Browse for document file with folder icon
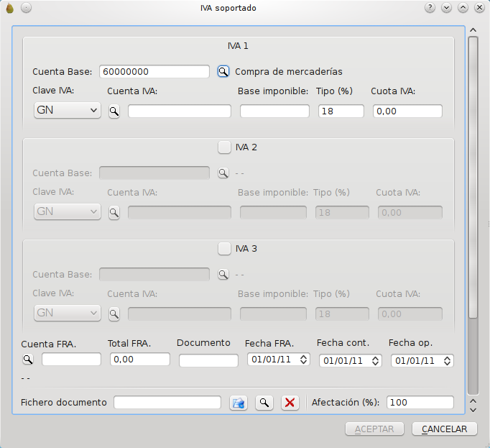Screen dimensions: 490x448 tap(239, 403)
